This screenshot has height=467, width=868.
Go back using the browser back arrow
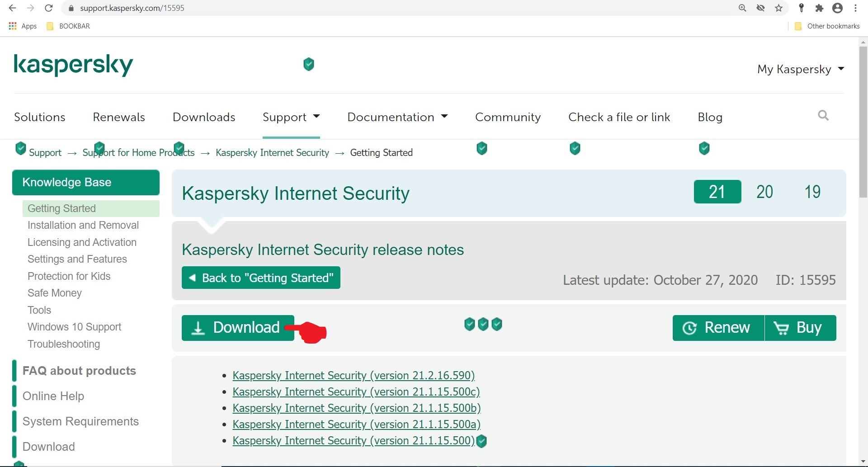pyautogui.click(x=12, y=8)
